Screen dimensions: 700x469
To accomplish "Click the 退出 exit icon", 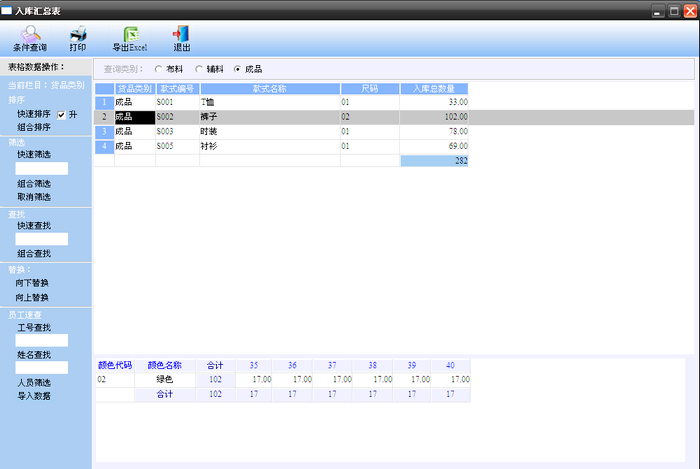I will (x=182, y=39).
